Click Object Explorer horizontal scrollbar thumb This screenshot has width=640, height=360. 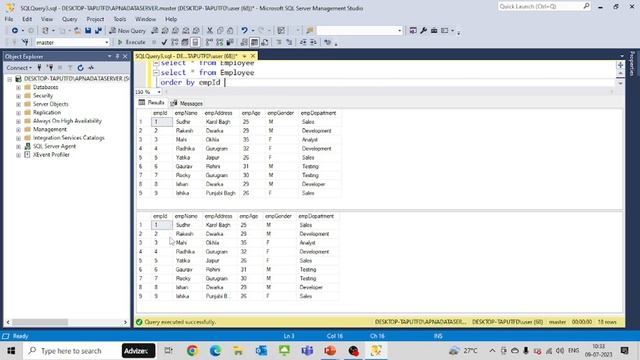tap(40, 322)
